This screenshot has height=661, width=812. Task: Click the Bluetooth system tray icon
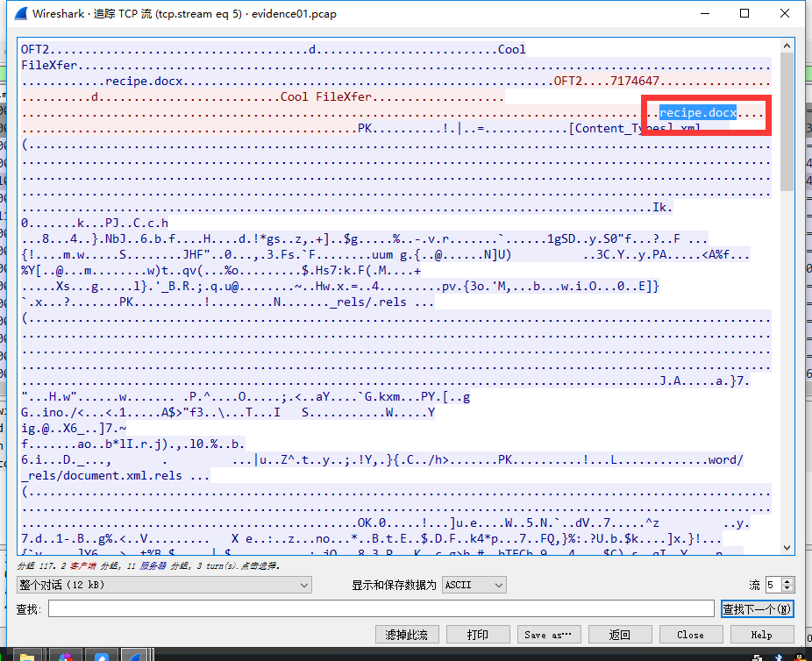(779, 657)
